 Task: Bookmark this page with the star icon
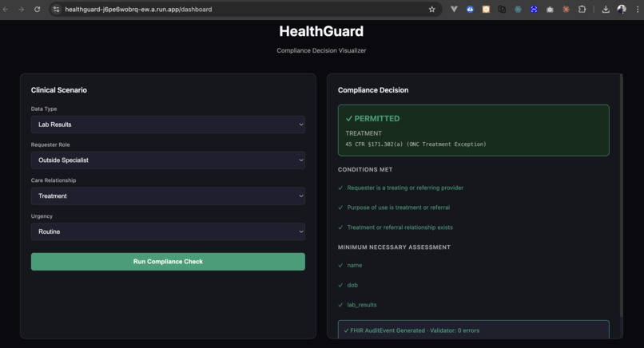pyautogui.click(x=431, y=9)
